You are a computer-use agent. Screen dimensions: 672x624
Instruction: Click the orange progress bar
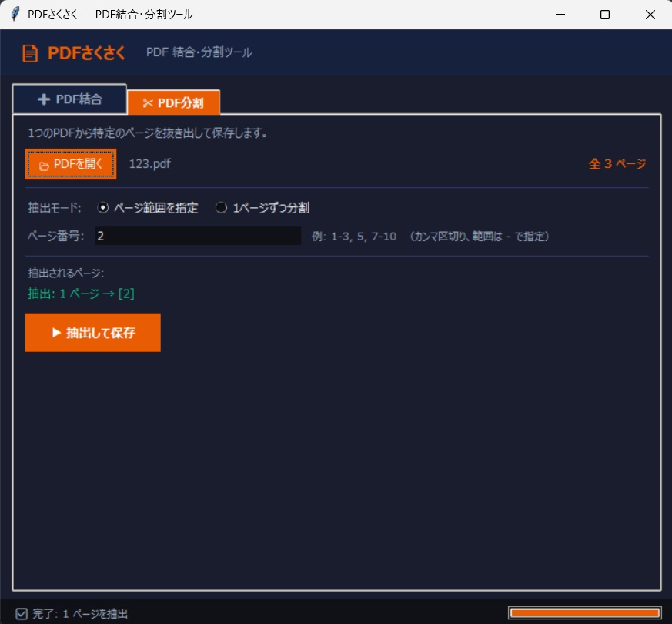tap(584, 613)
